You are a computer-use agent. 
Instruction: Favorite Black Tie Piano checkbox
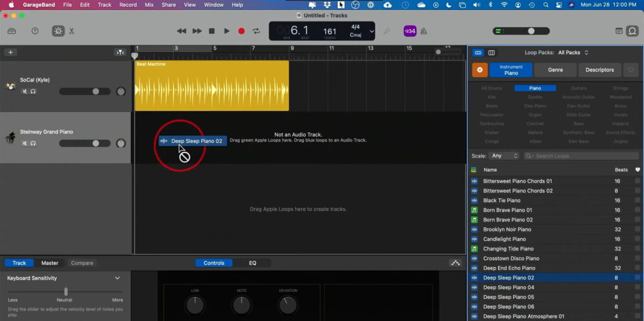[x=638, y=200]
